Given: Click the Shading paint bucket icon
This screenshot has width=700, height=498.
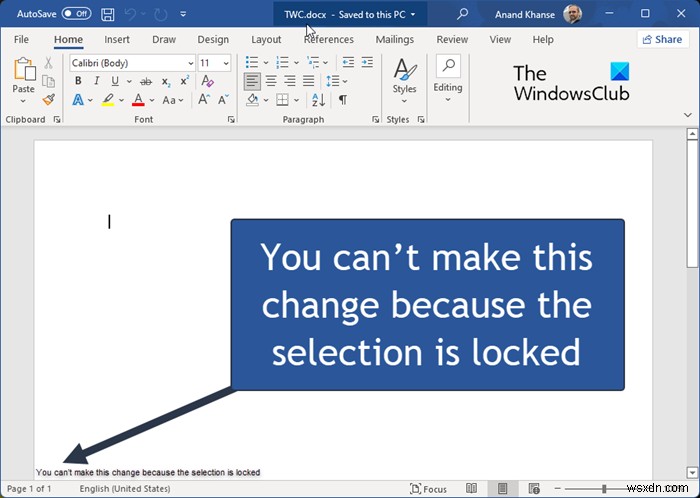Looking at the screenshot, I should tap(253, 100).
